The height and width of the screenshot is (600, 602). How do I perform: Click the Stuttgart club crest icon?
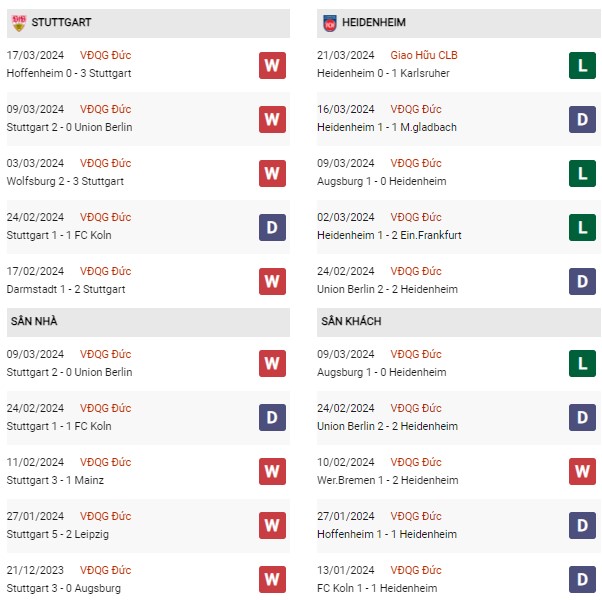click(18, 22)
